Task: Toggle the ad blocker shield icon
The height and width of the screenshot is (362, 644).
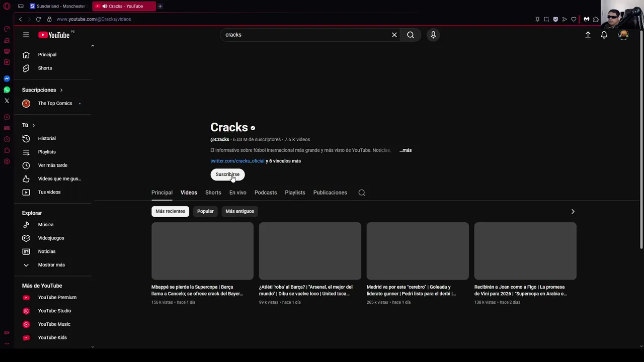Action: click(x=555, y=19)
